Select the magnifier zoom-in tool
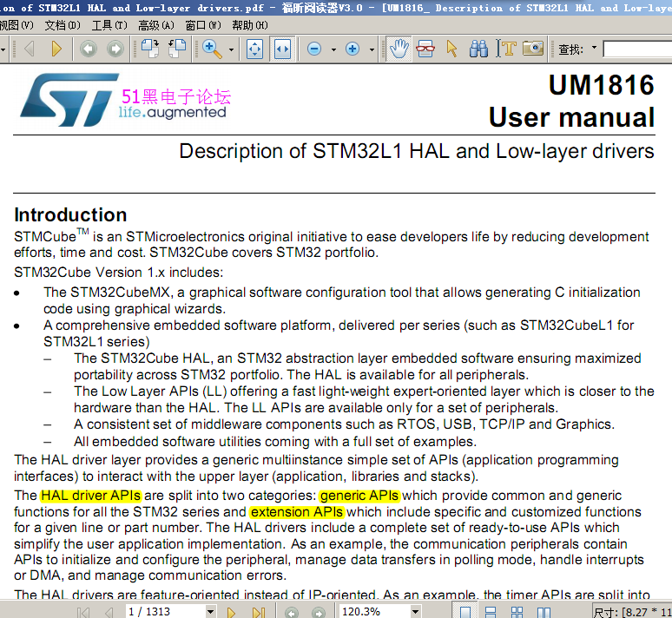 212,49
